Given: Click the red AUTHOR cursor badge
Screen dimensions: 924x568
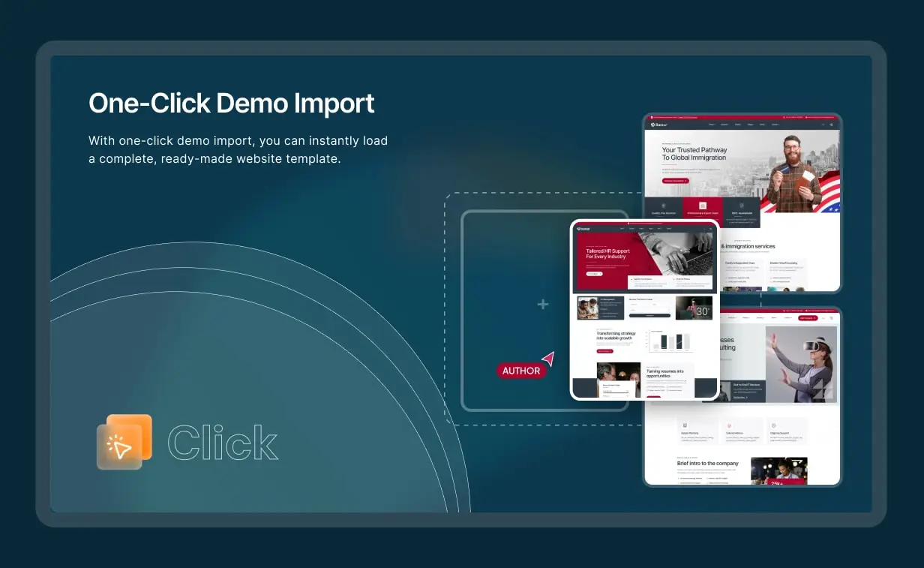Looking at the screenshot, I should tap(521, 371).
